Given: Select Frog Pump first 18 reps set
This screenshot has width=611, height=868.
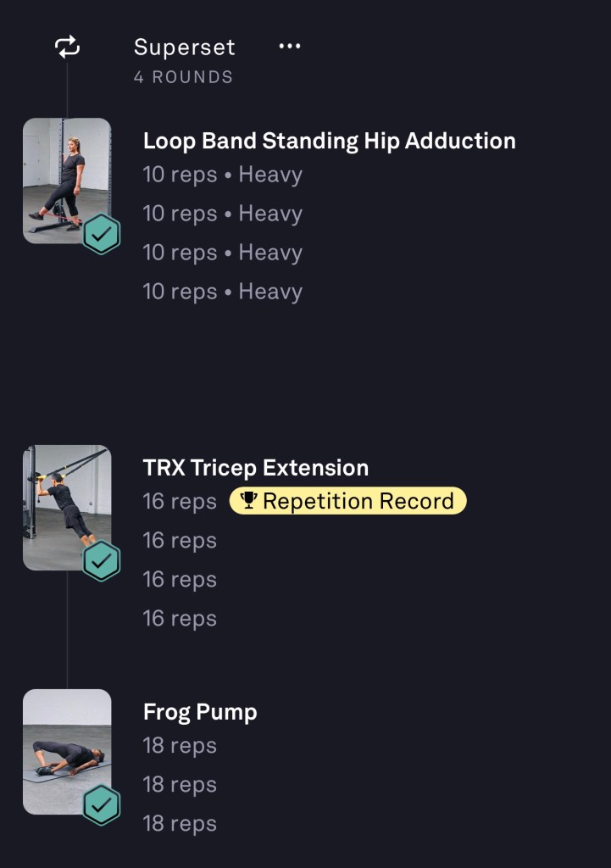Looking at the screenshot, I should 180,746.
